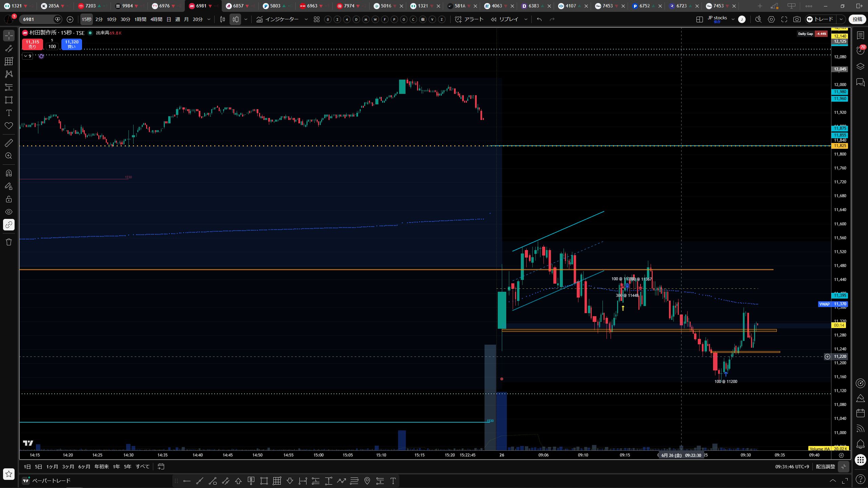Open the chart type dropdown chevron
868x488 pixels.
[246, 19]
